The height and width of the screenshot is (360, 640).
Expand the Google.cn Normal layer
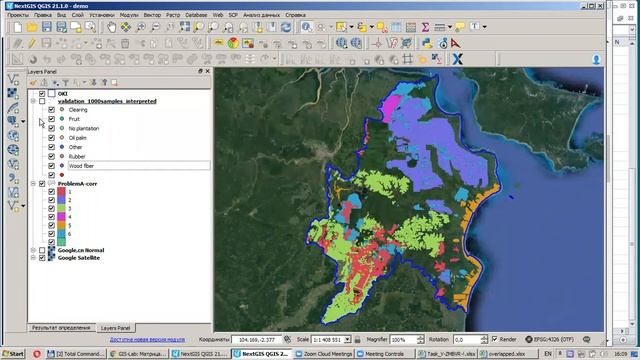pyautogui.click(x=33, y=250)
